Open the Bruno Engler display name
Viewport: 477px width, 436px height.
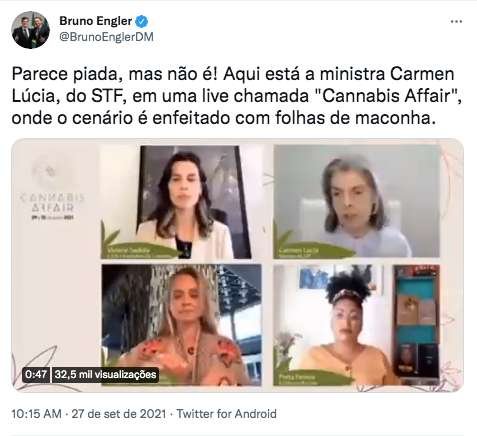[96, 21]
